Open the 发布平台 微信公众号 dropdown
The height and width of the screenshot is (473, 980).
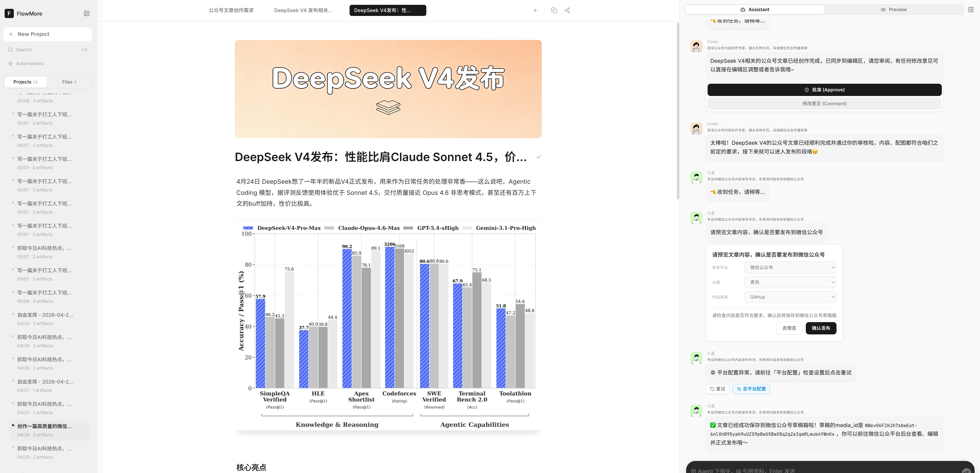click(790, 268)
